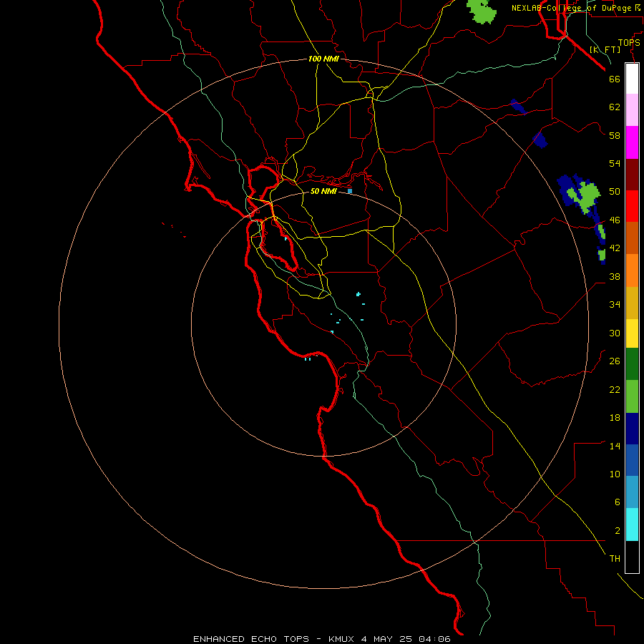Select the bright red legend swatch
This screenshot has width=644, height=644.
tap(632, 206)
